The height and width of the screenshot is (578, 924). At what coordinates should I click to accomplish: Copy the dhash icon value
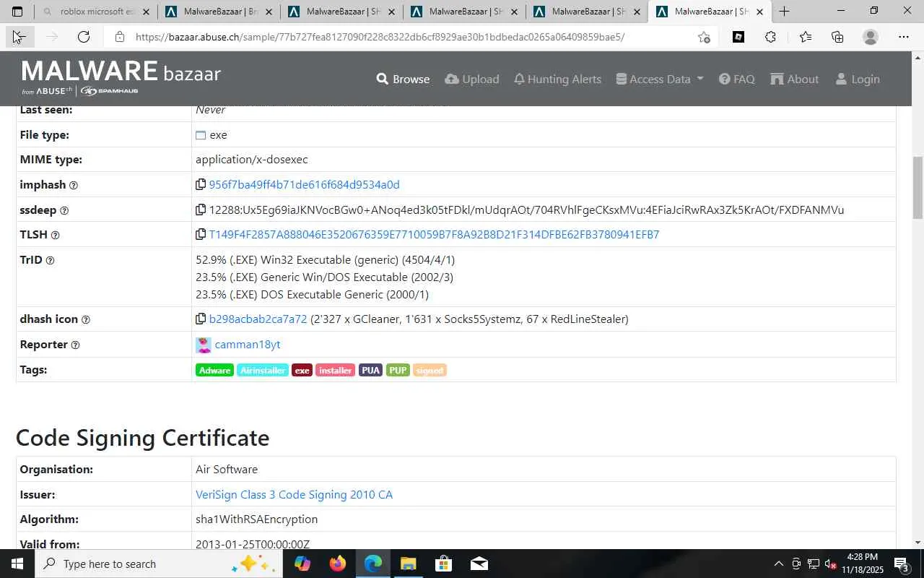click(x=201, y=319)
